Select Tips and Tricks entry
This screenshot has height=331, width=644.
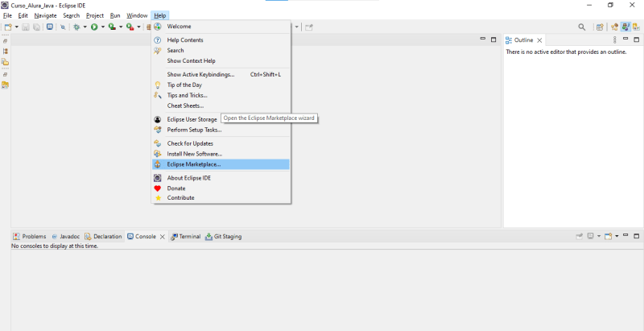coord(221,95)
